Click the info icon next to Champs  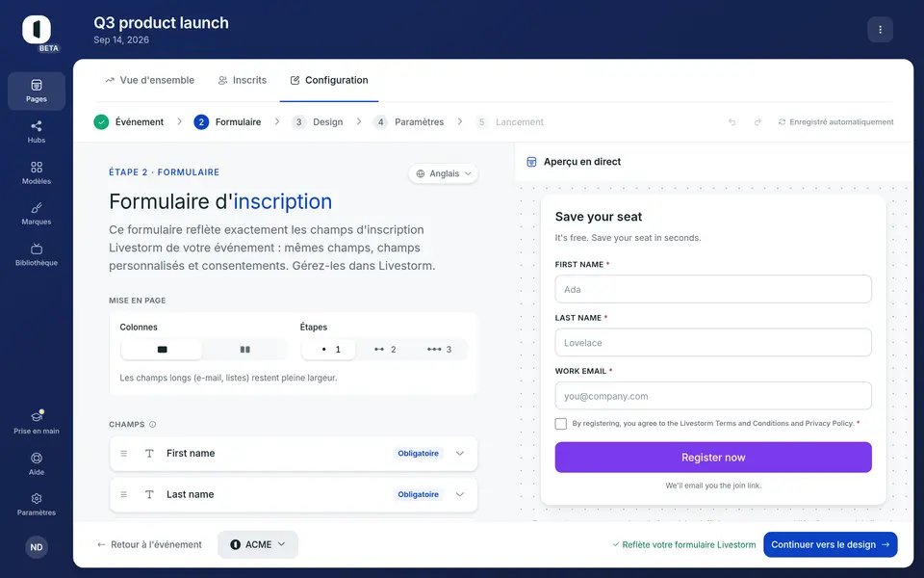[x=153, y=424]
